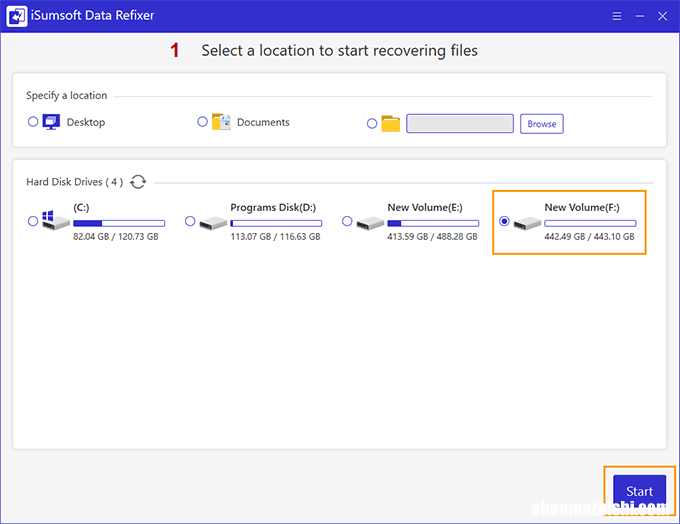
Task: Choose the custom folder path radio button
Action: coord(372,124)
